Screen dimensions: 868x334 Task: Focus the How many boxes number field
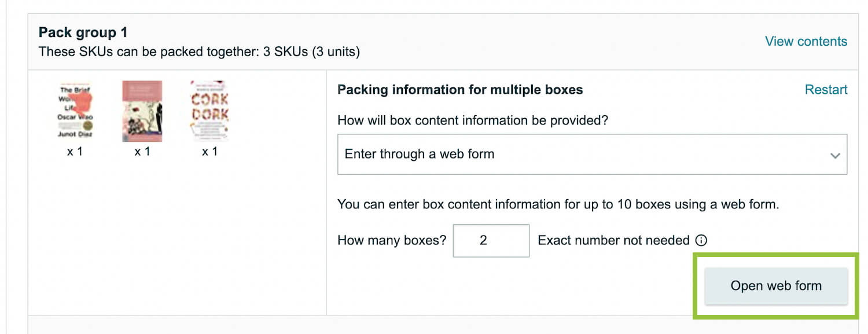pos(491,240)
